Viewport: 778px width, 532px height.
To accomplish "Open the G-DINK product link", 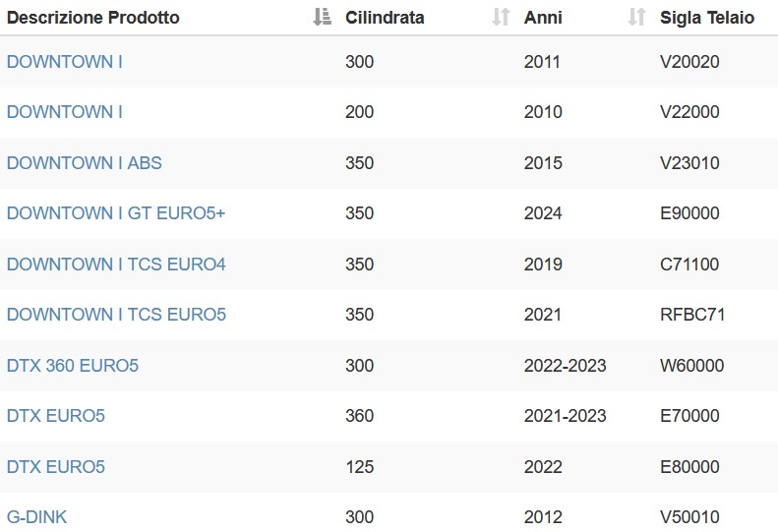I will coord(36,516).
